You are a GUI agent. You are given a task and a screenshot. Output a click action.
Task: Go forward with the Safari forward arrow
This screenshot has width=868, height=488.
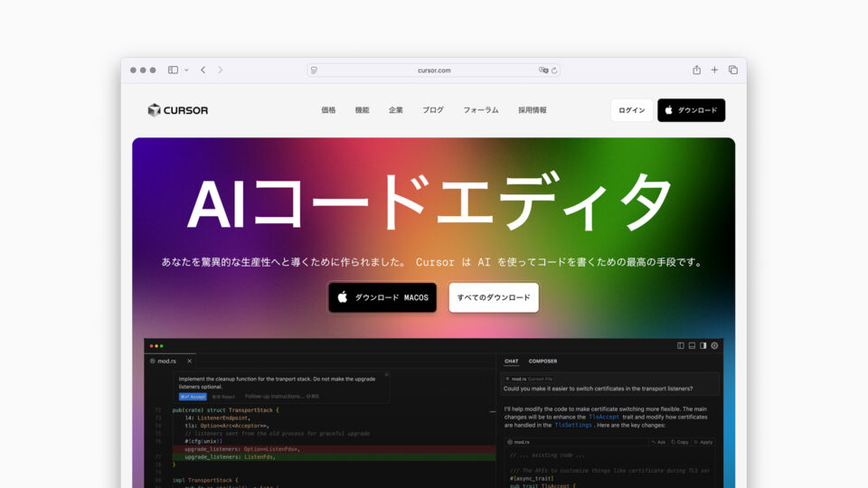[x=221, y=70]
